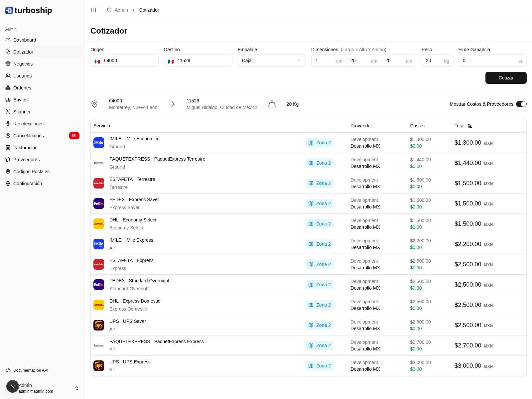Open the Embalaje dropdown showing Caja
This screenshot has height=399, width=532.
click(x=271, y=61)
